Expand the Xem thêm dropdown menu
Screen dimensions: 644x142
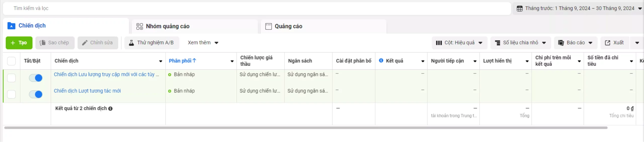203,43
